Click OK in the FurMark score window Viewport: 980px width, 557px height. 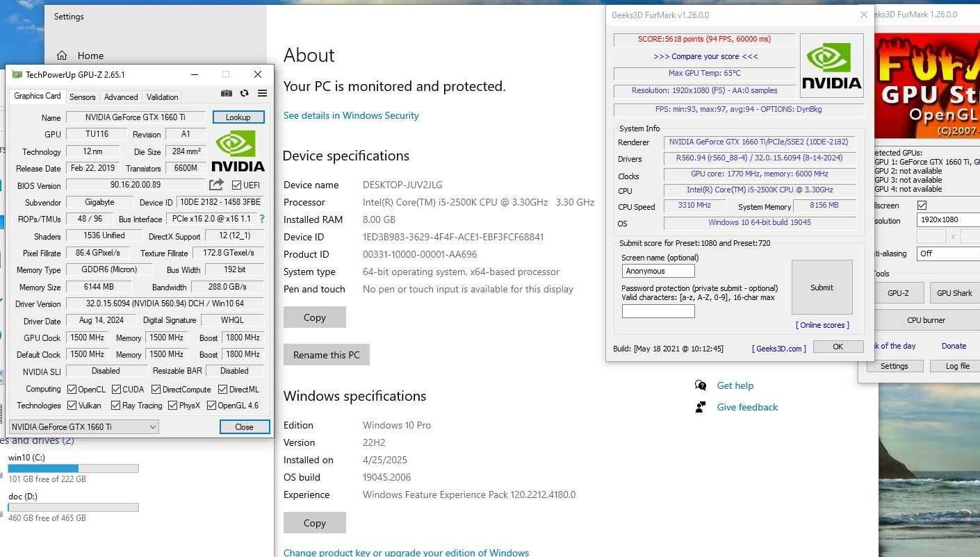[838, 347]
